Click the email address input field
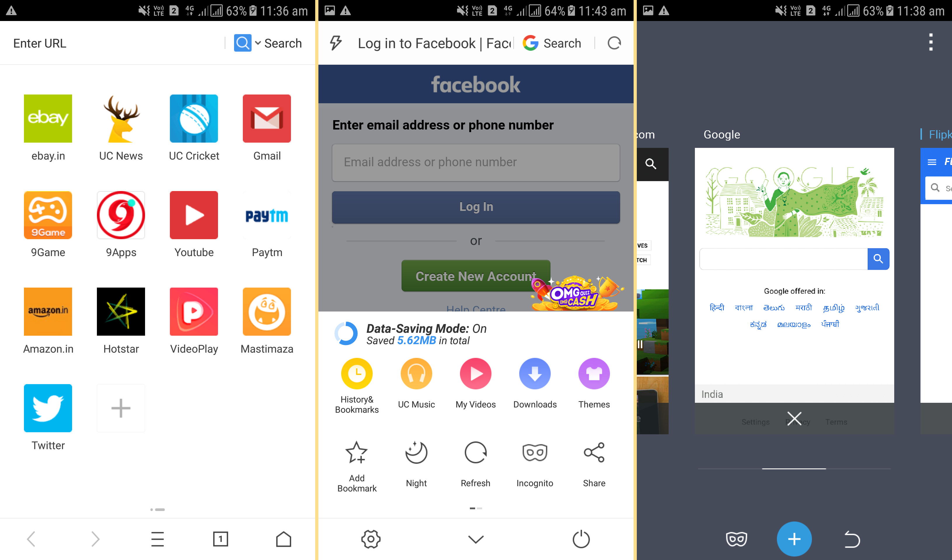This screenshot has height=560, width=952. tap(476, 162)
